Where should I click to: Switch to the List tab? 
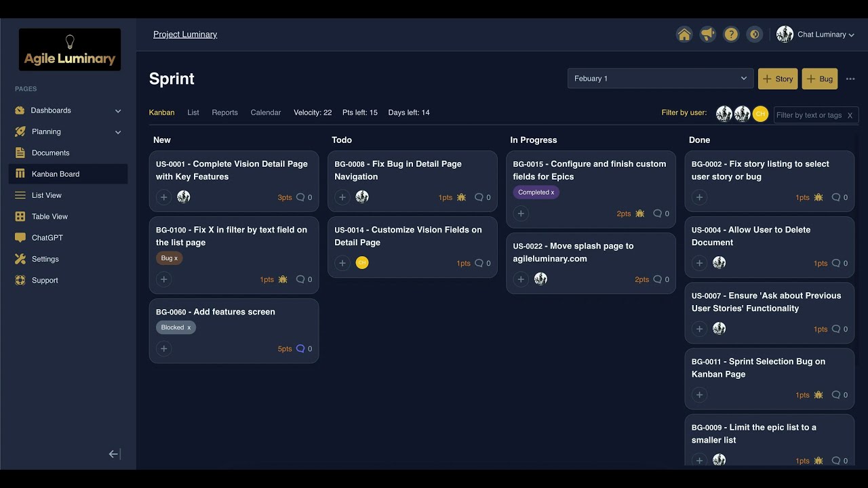coord(193,113)
